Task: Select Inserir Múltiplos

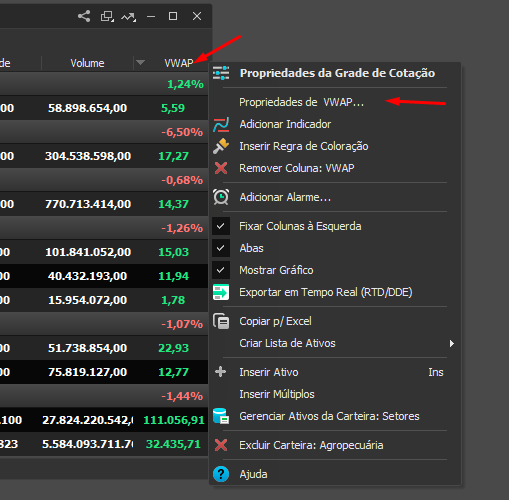Action: click(277, 394)
